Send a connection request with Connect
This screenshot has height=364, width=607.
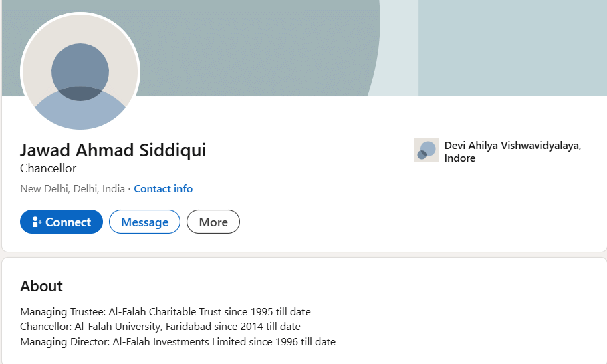(62, 222)
